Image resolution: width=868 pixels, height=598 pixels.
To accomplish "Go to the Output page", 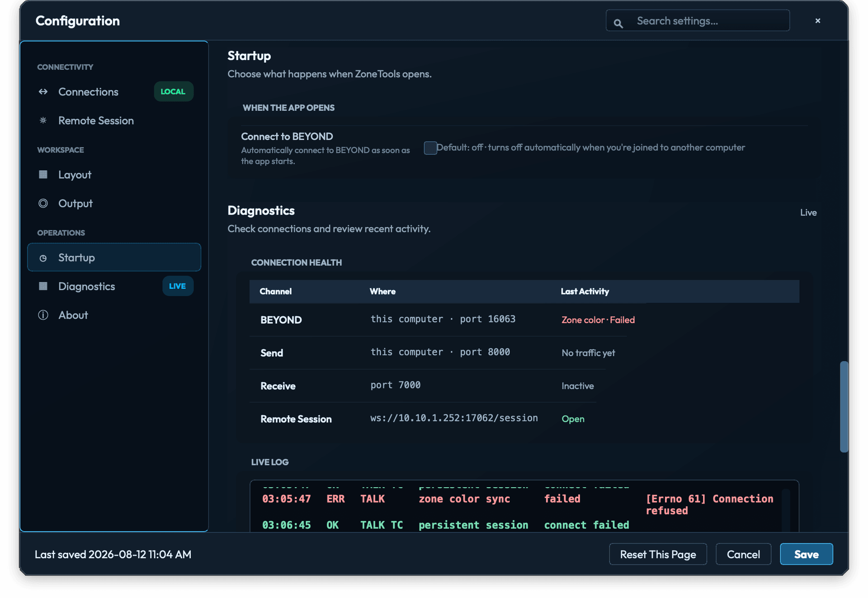I will coord(114,203).
